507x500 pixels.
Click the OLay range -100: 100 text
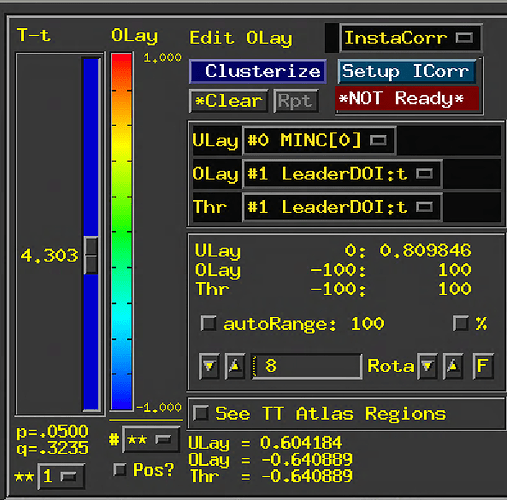(333, 270)
